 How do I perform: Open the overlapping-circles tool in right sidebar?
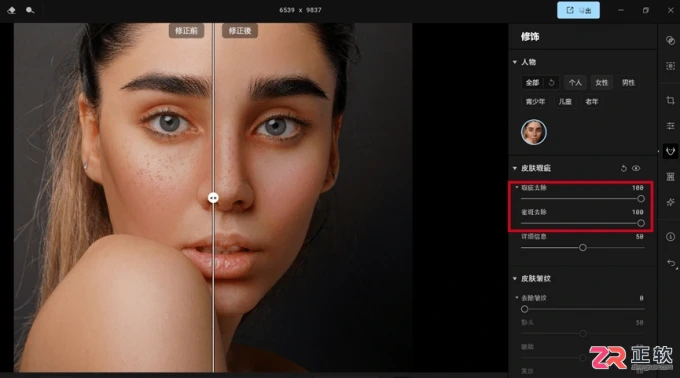(x=670, y=40)
